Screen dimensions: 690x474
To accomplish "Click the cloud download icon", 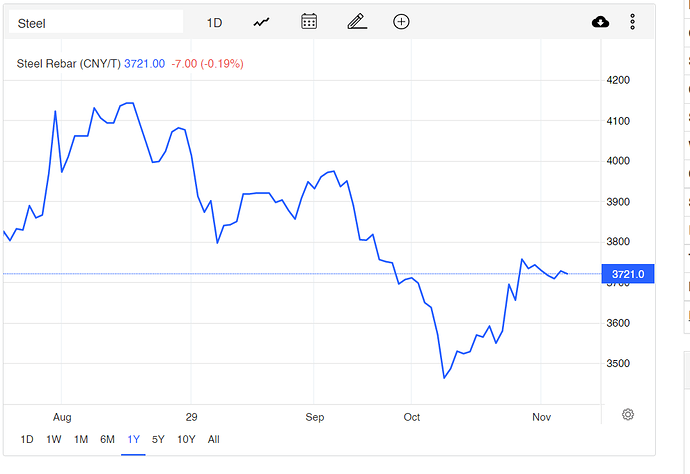I will pos(600,22).
